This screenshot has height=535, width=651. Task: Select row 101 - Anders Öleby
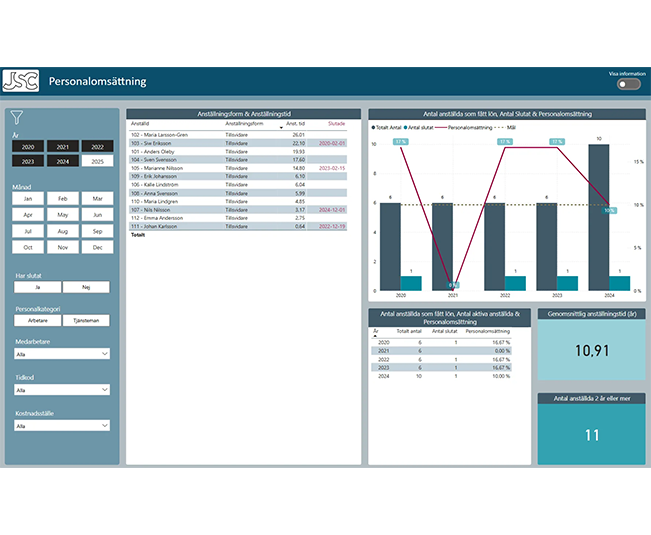238,151
